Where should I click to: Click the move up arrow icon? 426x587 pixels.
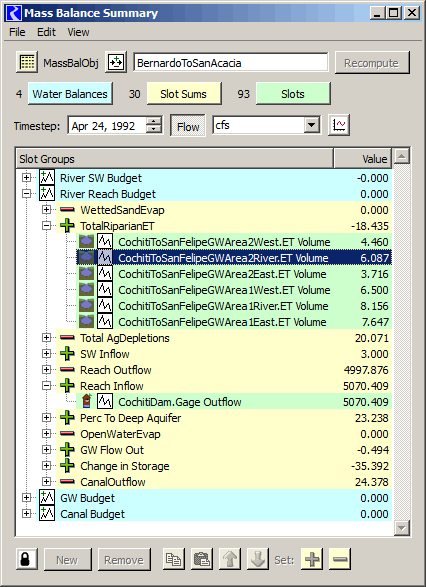[230, 559]
